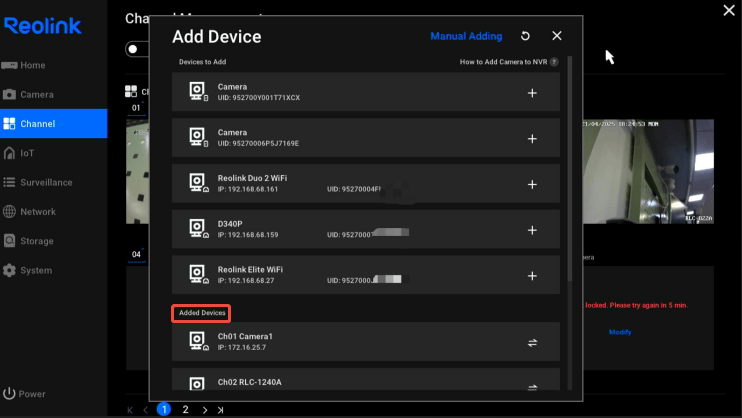Open How to Add Camera to NVR help

503,62
